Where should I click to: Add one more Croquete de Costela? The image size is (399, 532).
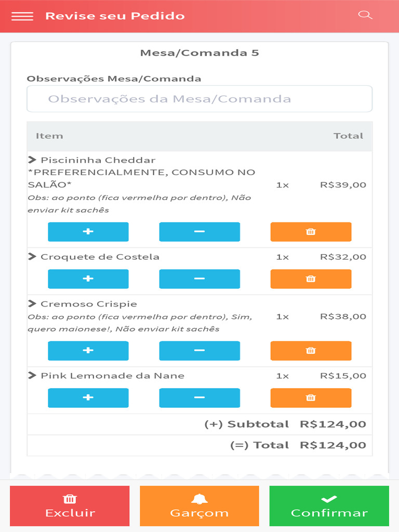pos(88,279)
